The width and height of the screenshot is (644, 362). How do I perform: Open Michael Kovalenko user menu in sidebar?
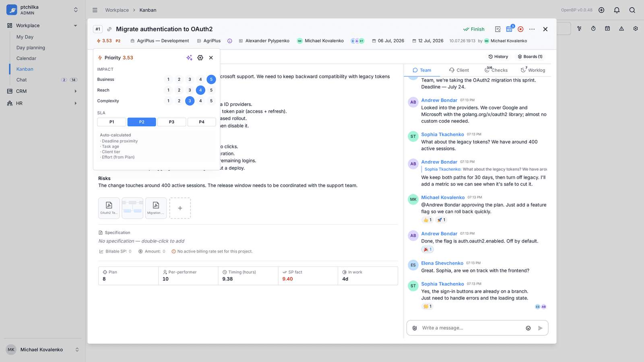click(42, 350)
